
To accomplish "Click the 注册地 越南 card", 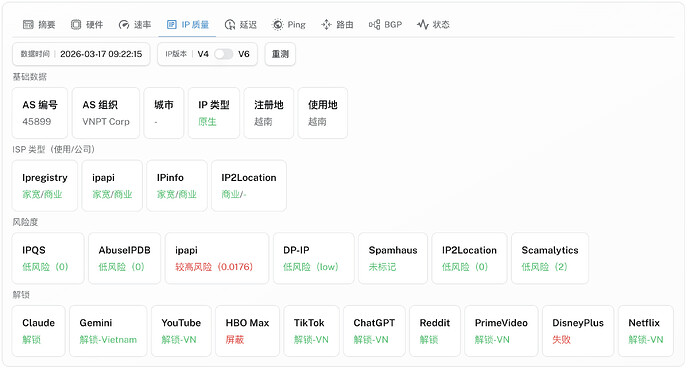I will (269, 113).
